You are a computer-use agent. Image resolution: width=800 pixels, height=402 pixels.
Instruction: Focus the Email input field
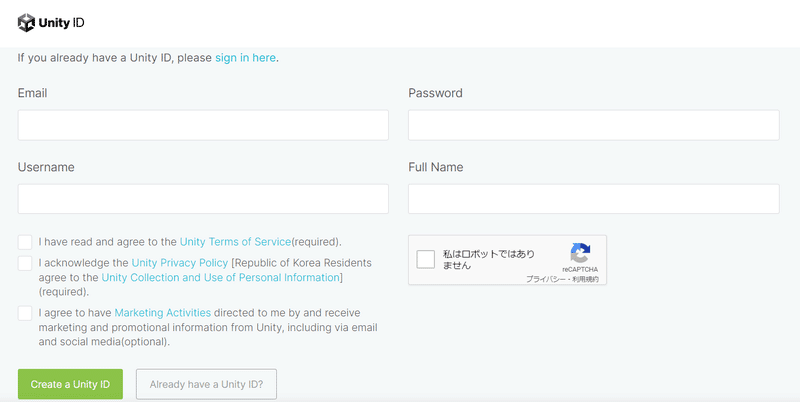point(203,125)
